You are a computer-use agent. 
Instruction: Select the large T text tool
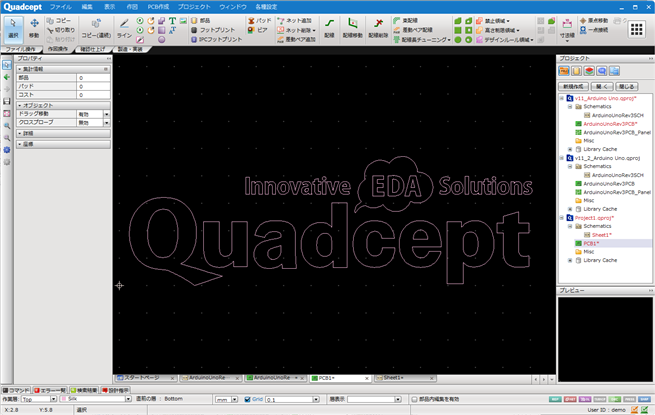(x=172, y=20)
